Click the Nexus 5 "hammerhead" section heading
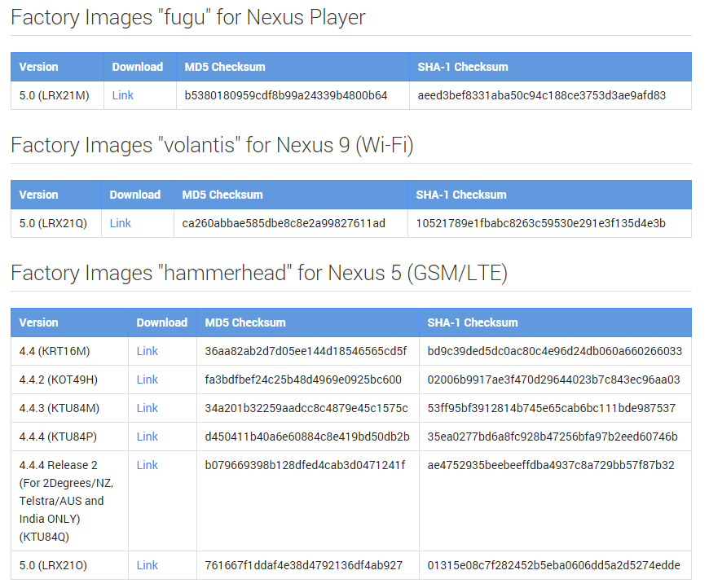Image resolution: width=709 pixels, height=588 pixels. click(x=258, y=273)
